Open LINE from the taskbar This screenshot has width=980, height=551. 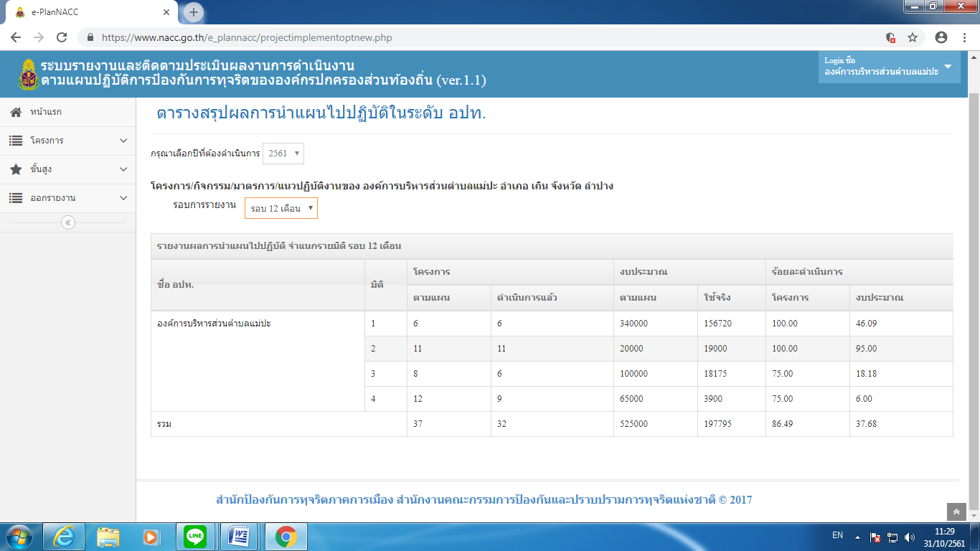[x=195, y=535]
